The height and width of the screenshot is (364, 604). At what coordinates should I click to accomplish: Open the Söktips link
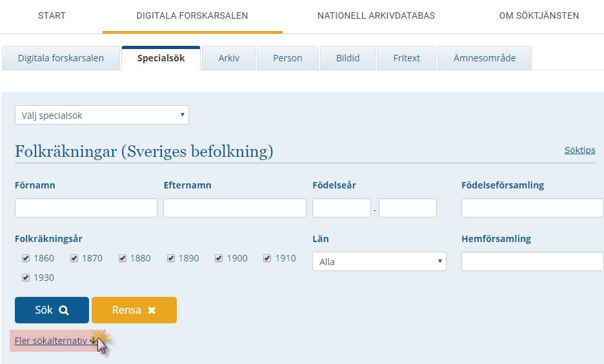coord(579,150)
